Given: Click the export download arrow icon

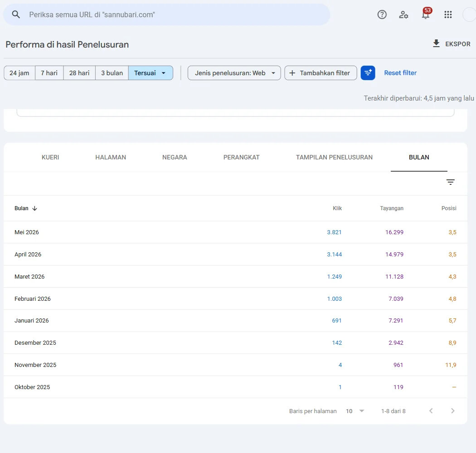Looking at the screenshot, I should point(436,43).
